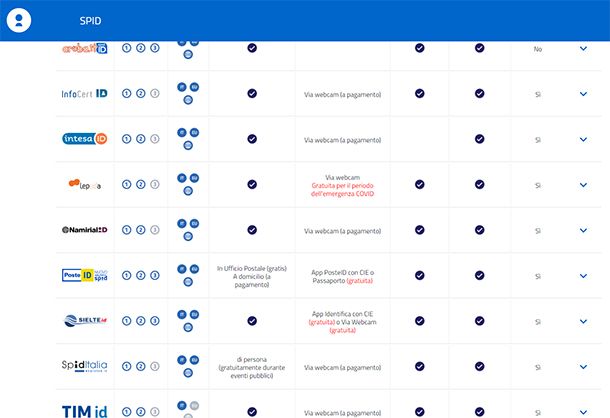Viewport: 610px width, 418px height.
Task: Open the Intesa ID provider logo
Action: (x=84, y=139)
